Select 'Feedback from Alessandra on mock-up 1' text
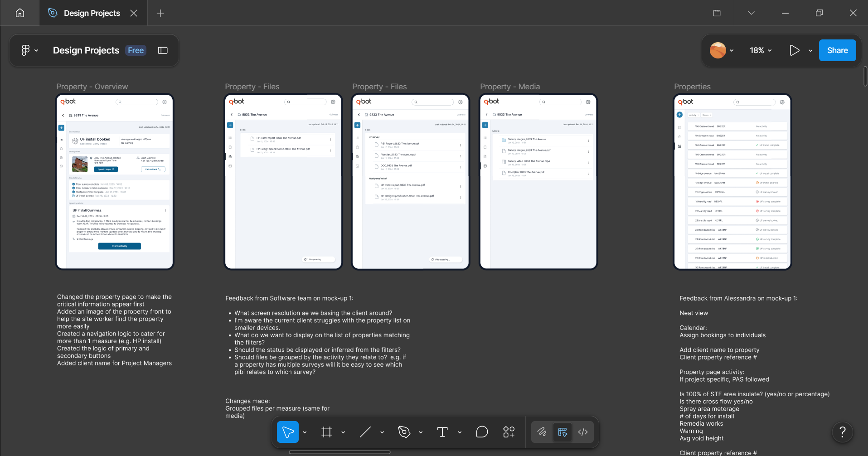Screen dimensions: 868x456 point(738,298)
